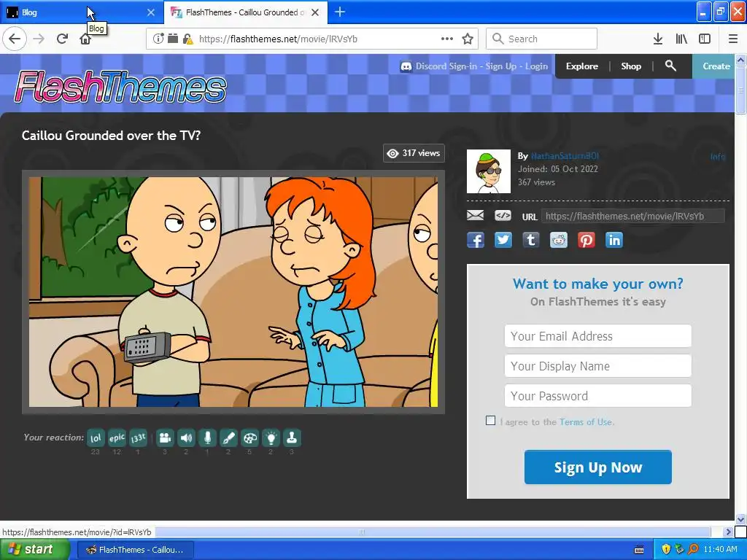Click the insecure lock warning icon
The image size is (747, 560).
click(187, 39)
